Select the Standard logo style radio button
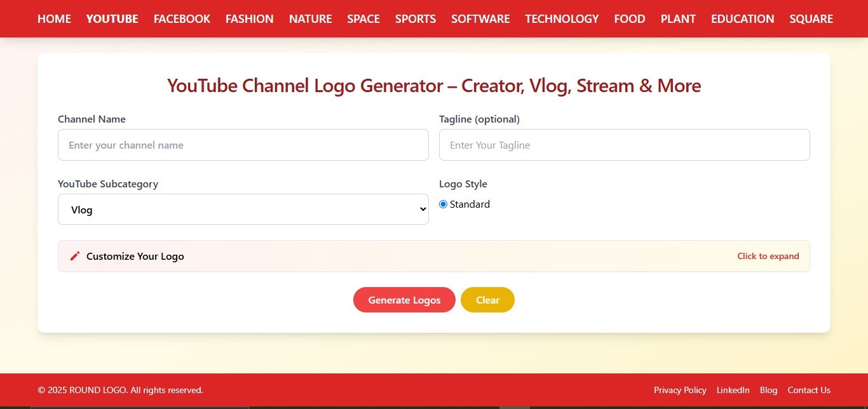This screenshot has width=868, height=409. pyautogui.click(x=443, y=204)
